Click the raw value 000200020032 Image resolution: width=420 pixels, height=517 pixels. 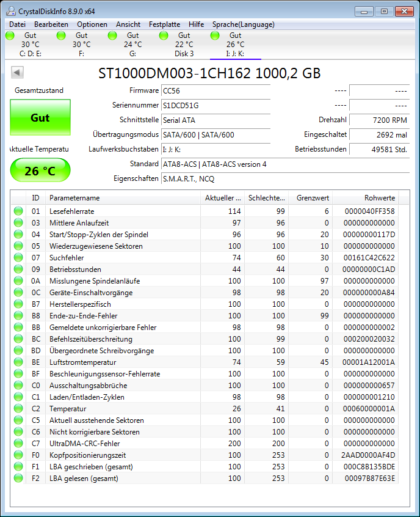[x=369, y=339]
